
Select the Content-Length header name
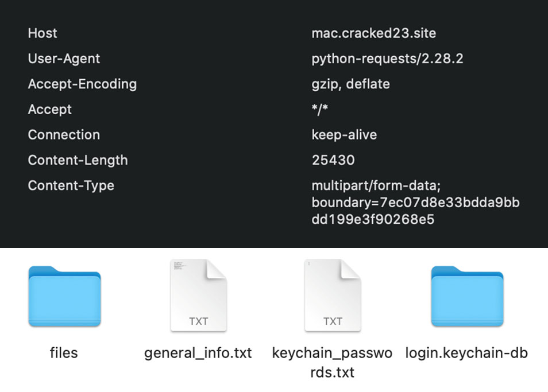[78, 160]
